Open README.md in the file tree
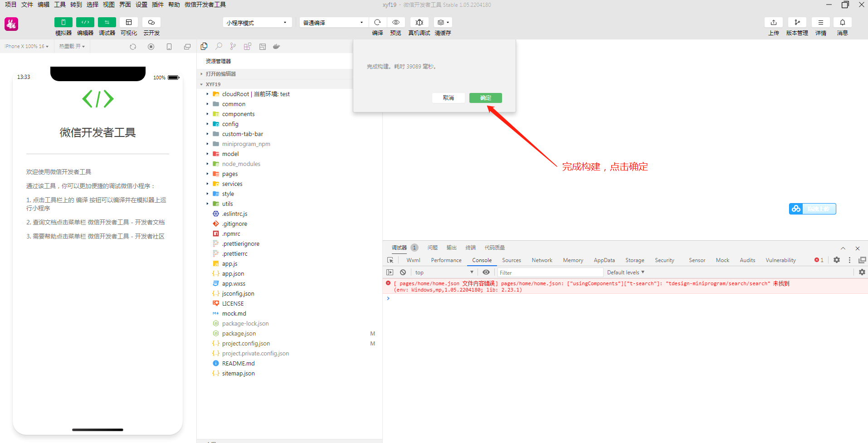 click(x=238, y=364)
